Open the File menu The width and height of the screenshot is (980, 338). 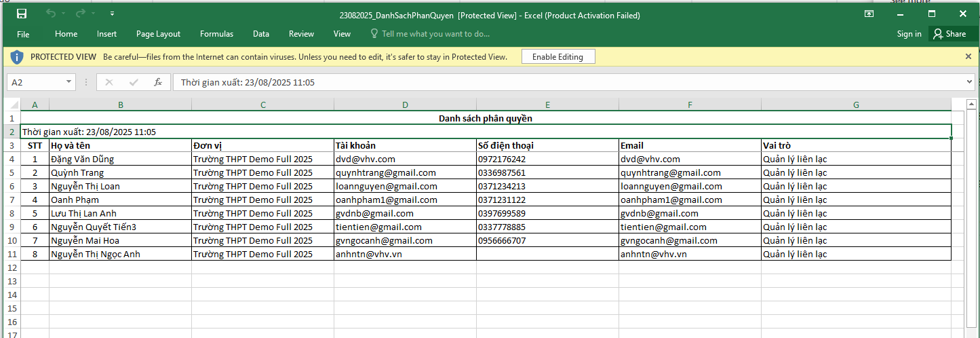tap(23, 34)
